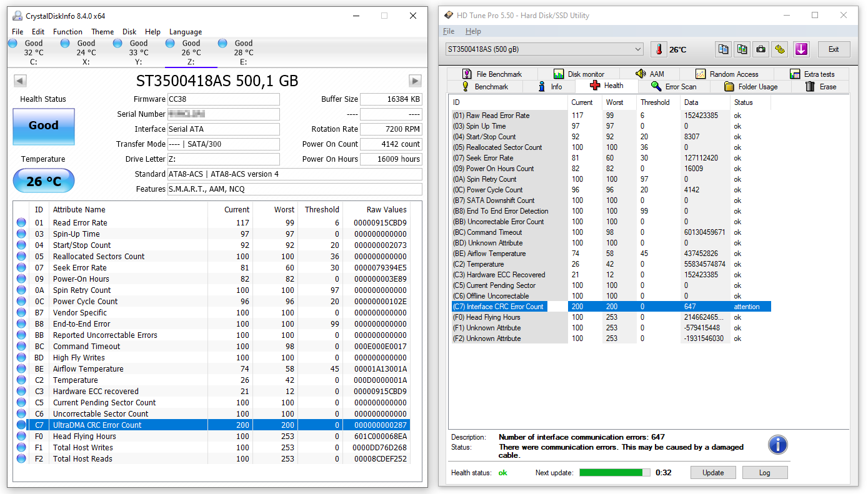Image resolution: width=868 pixels, height=494 pixels.
Task: Click the HD Tune camera save screenshot icon
Action: coord(761,49)
